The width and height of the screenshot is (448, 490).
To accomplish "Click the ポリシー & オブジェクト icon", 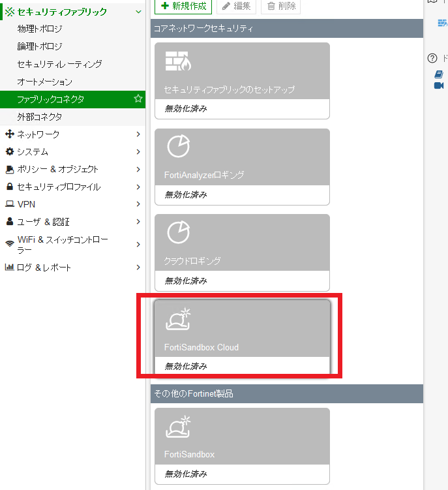I will point(10,170).
